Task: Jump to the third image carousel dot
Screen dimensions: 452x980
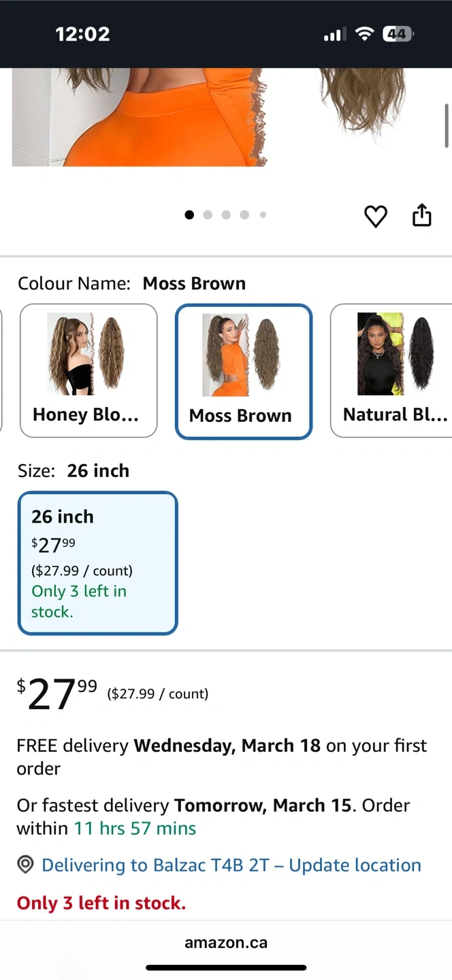Action: coord(226,215)
